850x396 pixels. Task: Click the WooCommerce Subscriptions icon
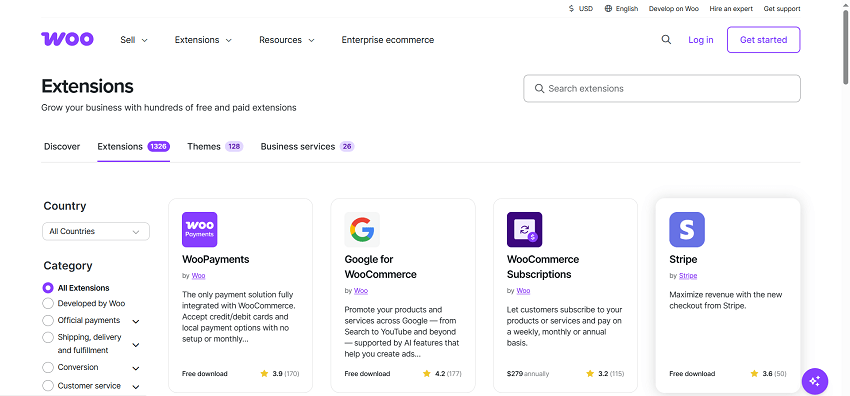525,230
